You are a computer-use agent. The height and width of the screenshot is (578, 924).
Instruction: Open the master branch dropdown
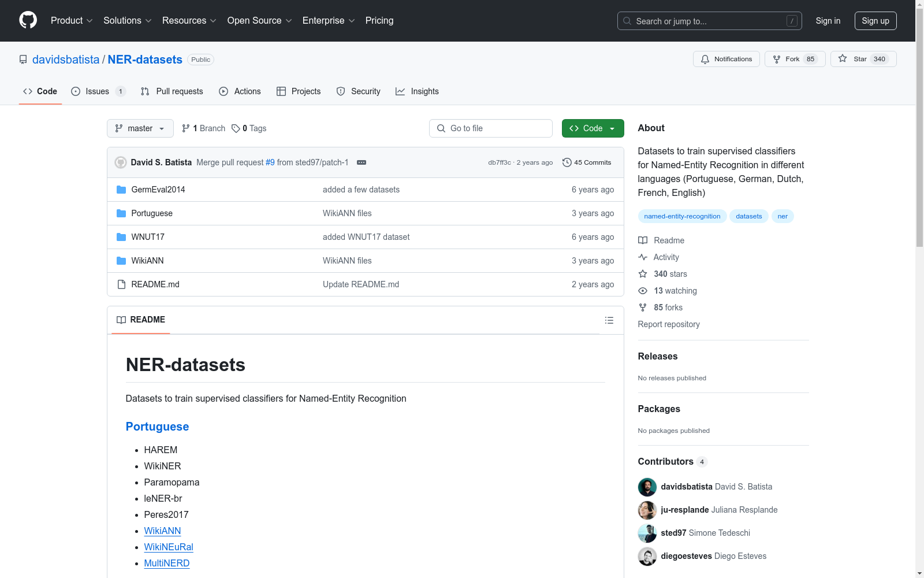[140, 128]
